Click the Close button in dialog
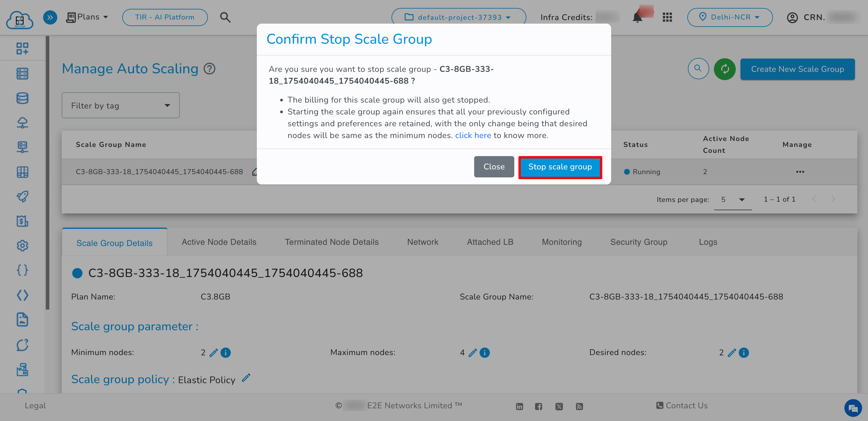Image resolution: width=868 pixels, height=421 pixels. (494, 167)
